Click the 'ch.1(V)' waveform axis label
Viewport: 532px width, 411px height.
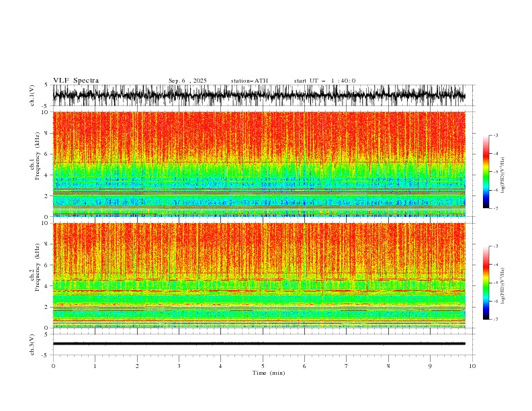coord(32,95)
